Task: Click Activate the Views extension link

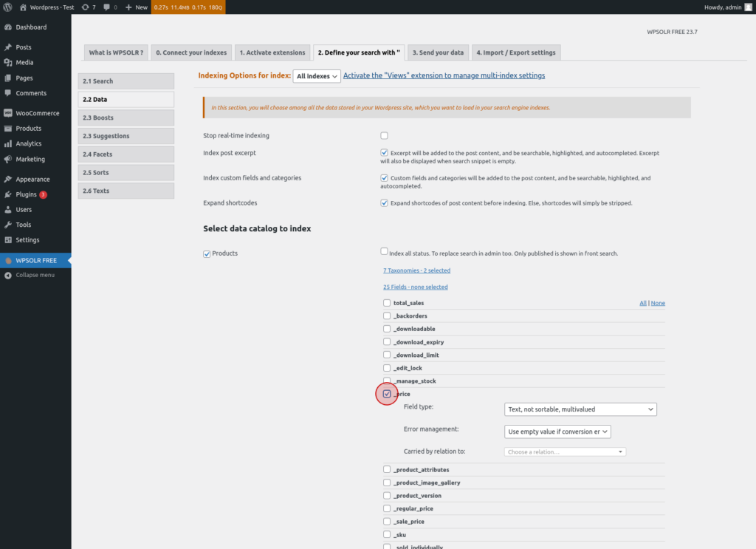Action: [444, 76]
